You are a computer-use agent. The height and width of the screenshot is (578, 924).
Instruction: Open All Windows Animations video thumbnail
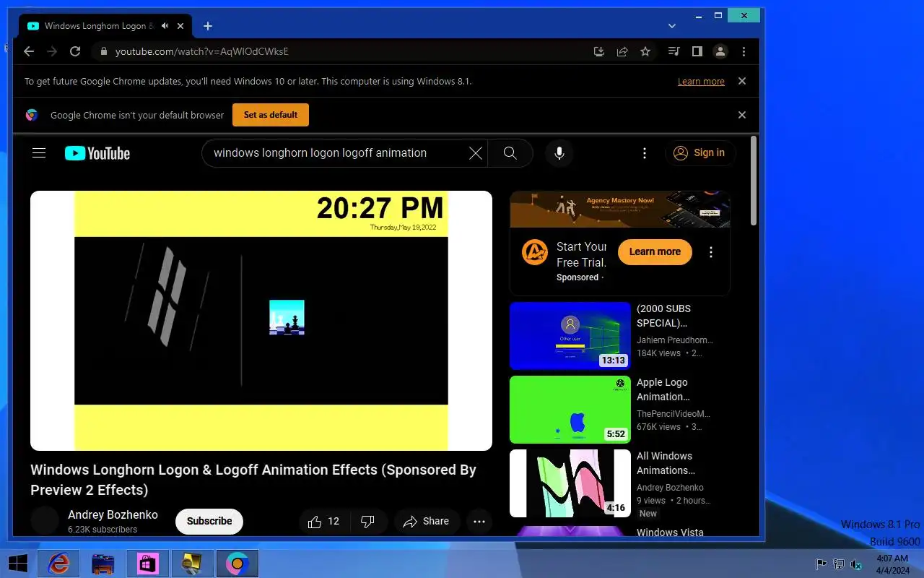pyautogui.click(x=570, y=483)
